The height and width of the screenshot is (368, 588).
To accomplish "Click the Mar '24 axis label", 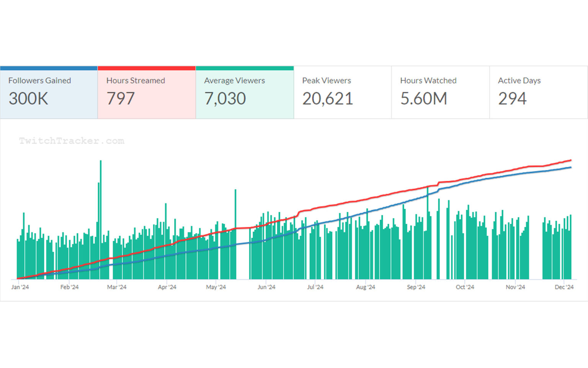I will (x=117, y=287).
